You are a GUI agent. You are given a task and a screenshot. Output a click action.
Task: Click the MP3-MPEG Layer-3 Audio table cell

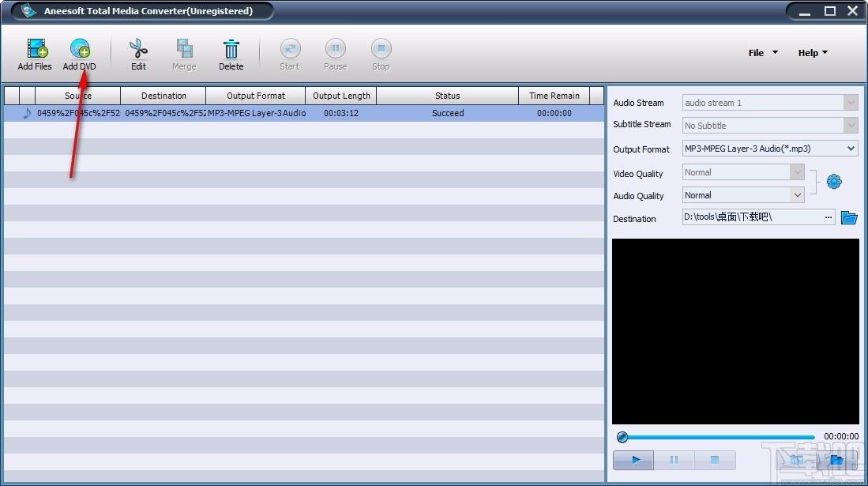[257, 113]
